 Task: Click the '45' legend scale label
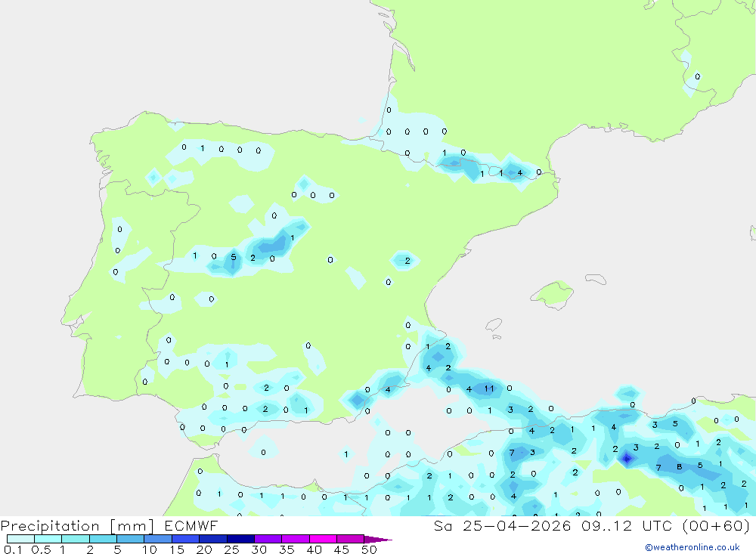pos(342,549)
